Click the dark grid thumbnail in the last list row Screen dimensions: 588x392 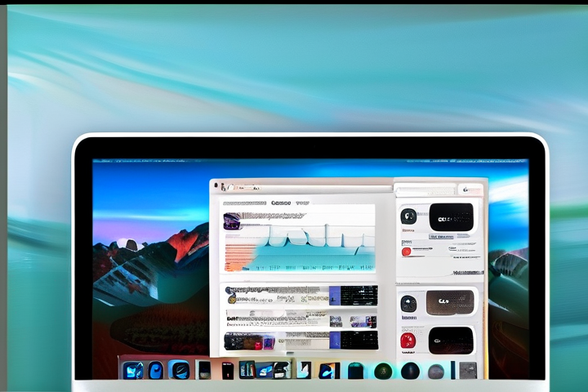359,340
